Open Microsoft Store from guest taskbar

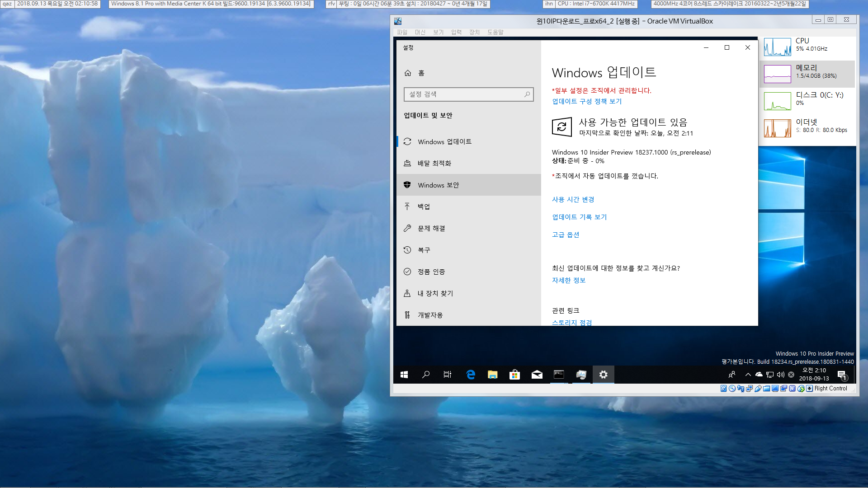[x=514, y=375]
